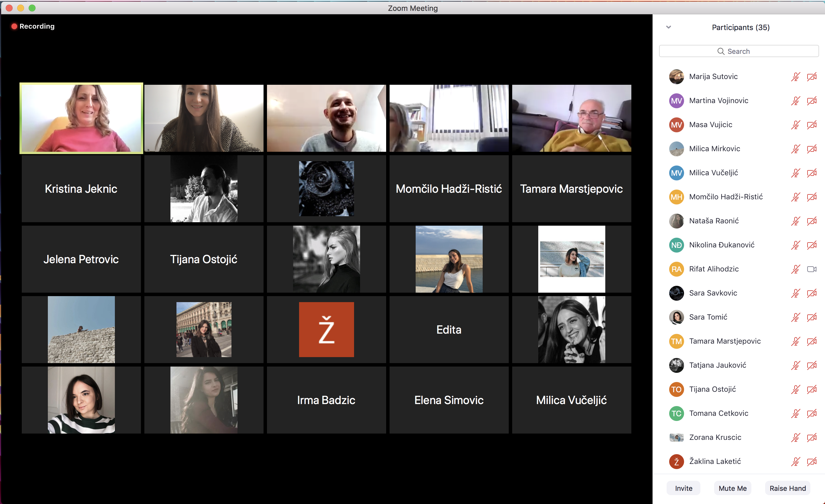Screen dimensions: 825x504
Task: Click Rifat Alihodzic's active camera icon
Action: (x=812, y=269)
